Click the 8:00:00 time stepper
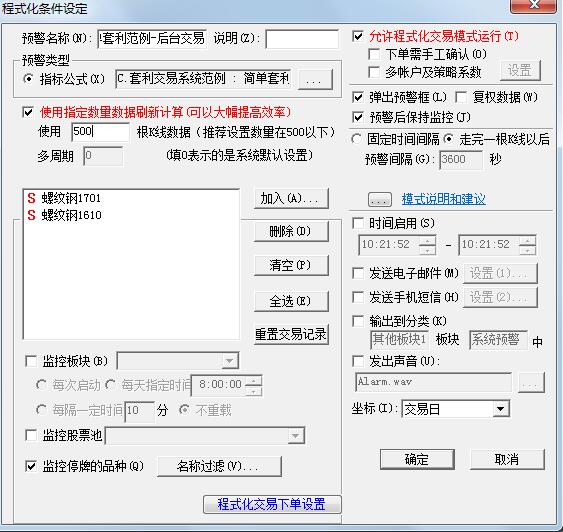Screen dimensions: 563x532 pos(254,385)
